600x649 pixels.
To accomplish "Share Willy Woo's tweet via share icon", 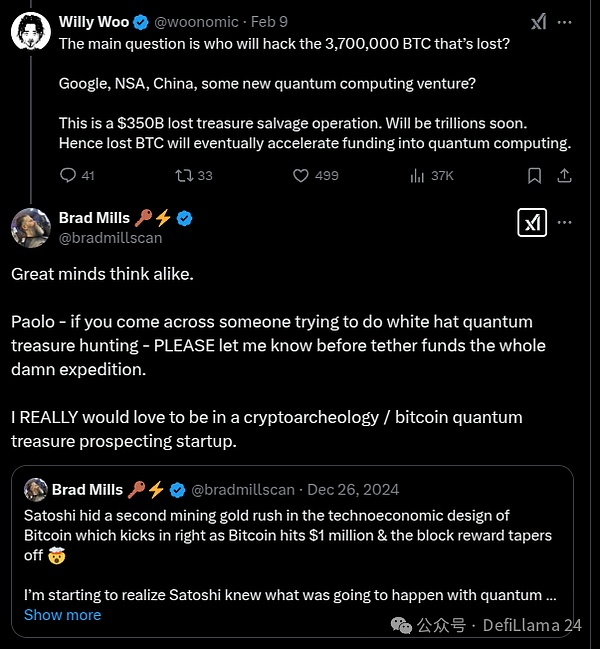I will [x=565, y=176].
